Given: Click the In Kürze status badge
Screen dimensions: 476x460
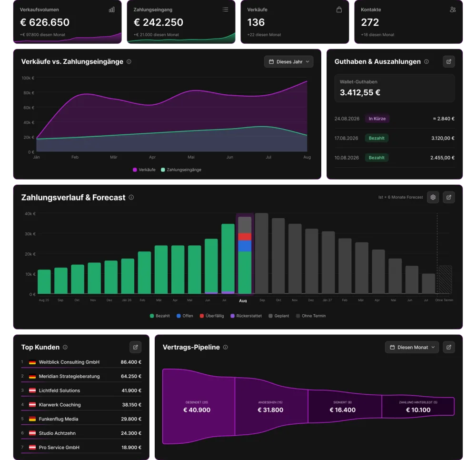Looking at the screenshot, I should point(377,119).
